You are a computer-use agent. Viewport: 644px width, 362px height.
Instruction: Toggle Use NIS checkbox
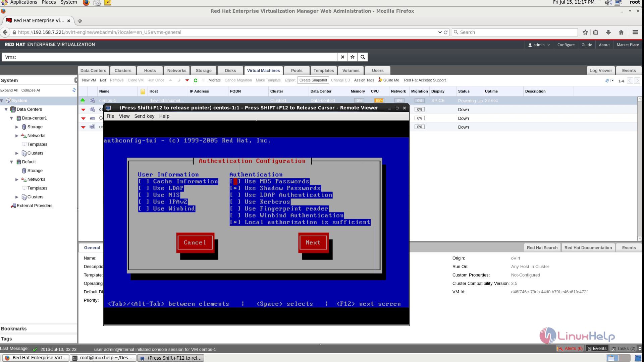coord(144,195)
